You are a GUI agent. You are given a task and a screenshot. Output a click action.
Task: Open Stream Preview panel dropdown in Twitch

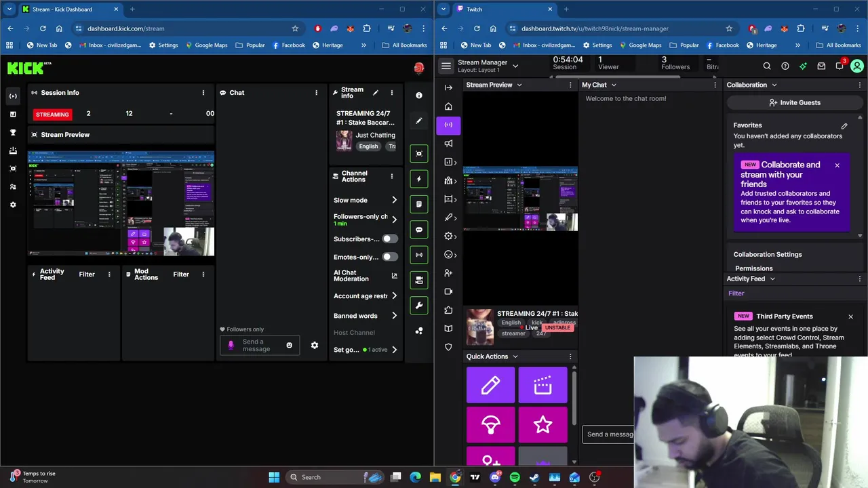pos(519,85)
